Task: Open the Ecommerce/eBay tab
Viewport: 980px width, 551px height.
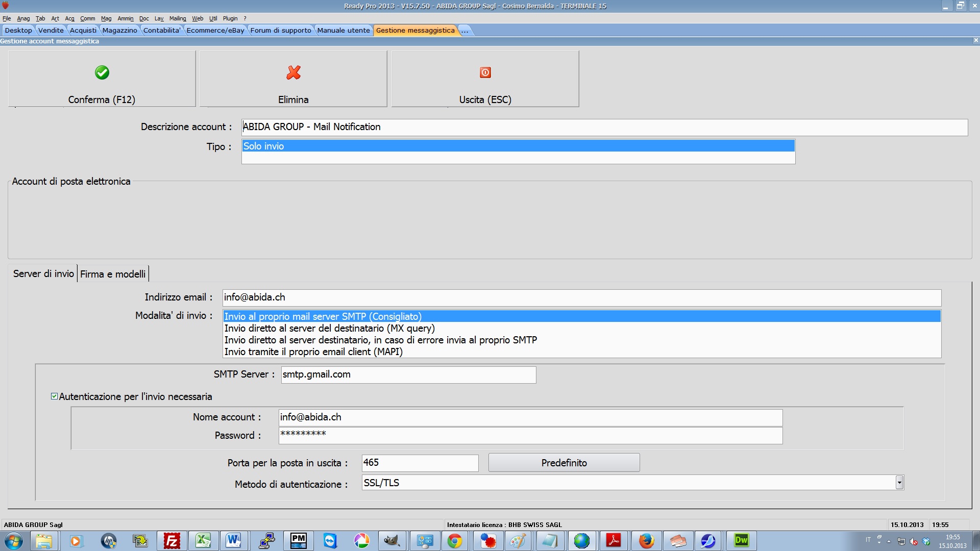Action: pyautogui.click(x=215, y=30)
